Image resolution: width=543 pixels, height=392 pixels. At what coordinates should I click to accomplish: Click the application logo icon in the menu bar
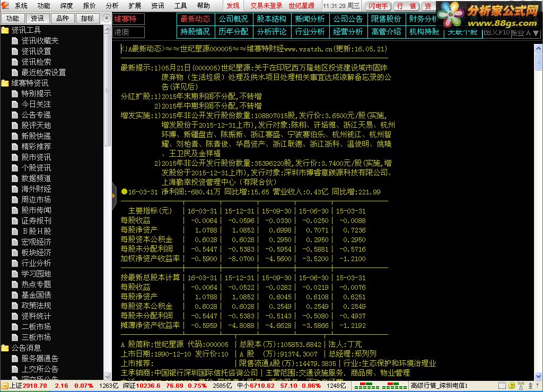point(5,5)
